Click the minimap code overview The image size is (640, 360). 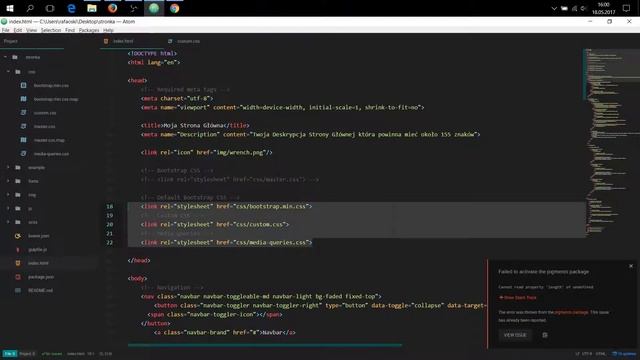(611, 143)
